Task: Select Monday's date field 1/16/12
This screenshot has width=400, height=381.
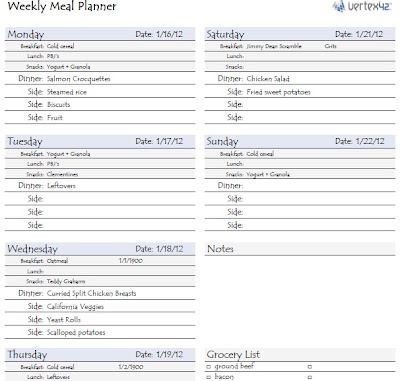Action: pyautogui.click(x=169, y=34)
